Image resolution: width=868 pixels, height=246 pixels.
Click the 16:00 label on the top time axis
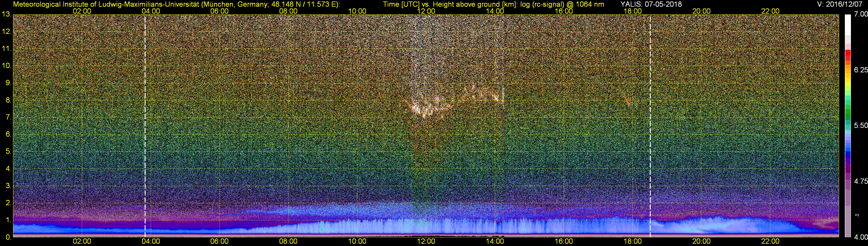(564, 11)
